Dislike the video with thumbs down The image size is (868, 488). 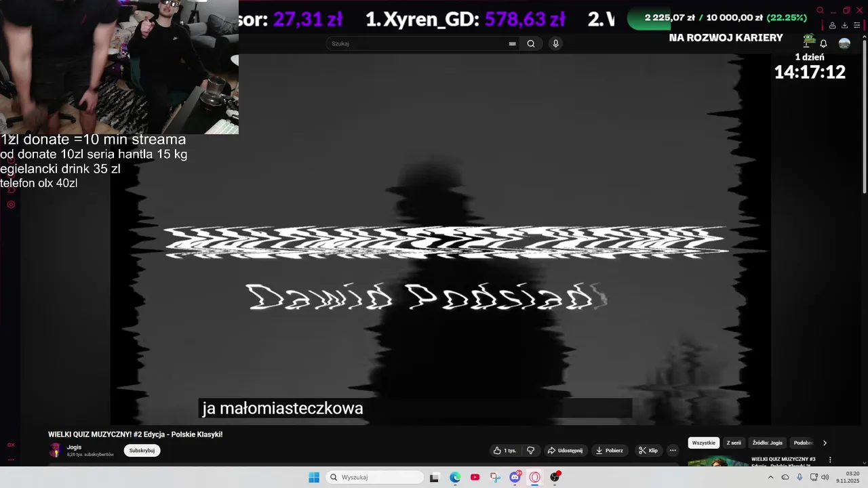click(x=531, y=450)
